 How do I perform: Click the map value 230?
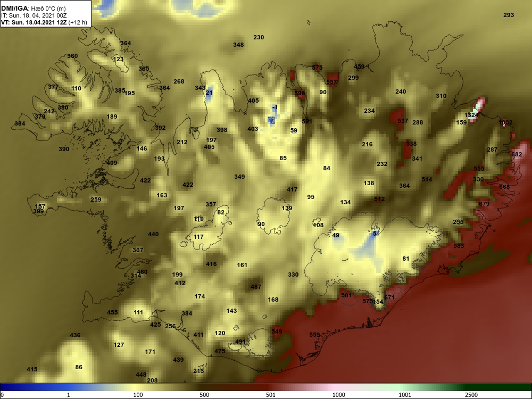pyautogui.click(x=259, y=38)
